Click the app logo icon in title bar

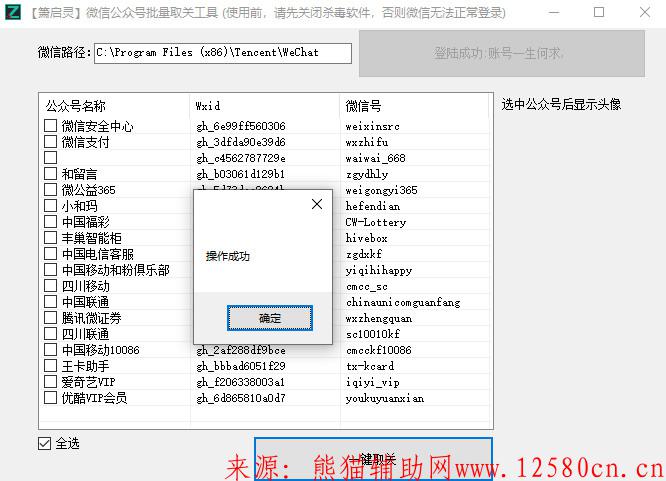click(x=12, y=13)
